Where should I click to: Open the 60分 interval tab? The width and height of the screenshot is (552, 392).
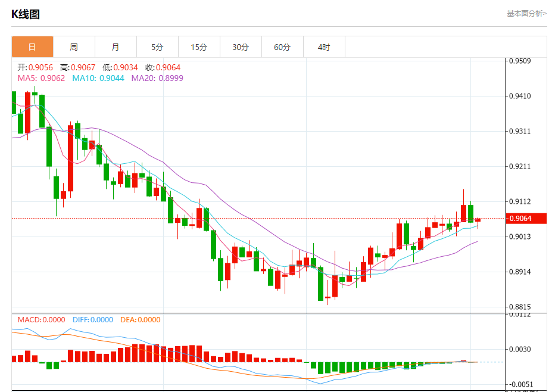point(282,47)
